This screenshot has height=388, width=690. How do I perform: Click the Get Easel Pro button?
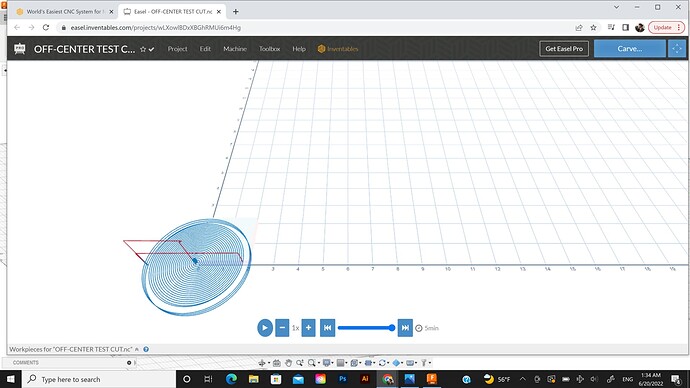pyautogui.click(x=564, y=49)
